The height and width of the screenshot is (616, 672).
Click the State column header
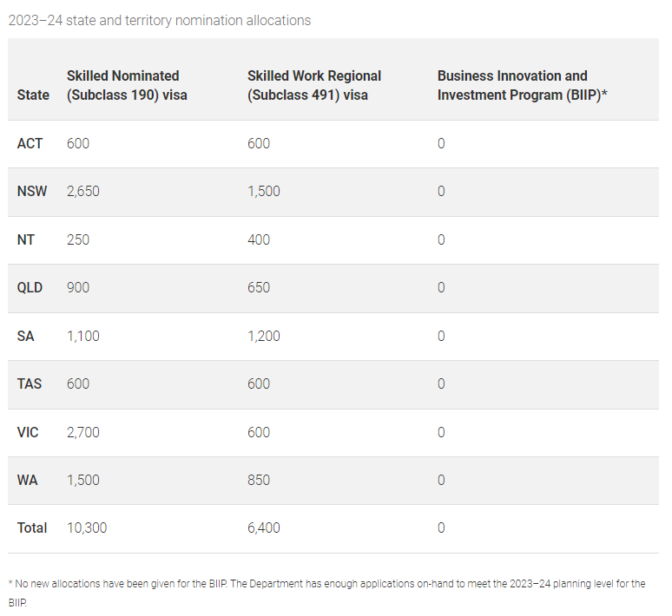(33, 95)
